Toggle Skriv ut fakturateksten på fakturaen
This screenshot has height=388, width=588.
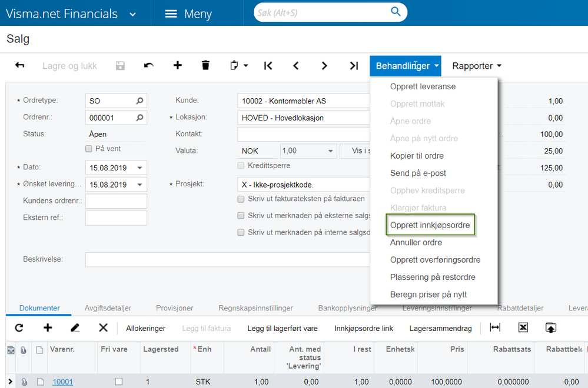click(x=241, y=199)
